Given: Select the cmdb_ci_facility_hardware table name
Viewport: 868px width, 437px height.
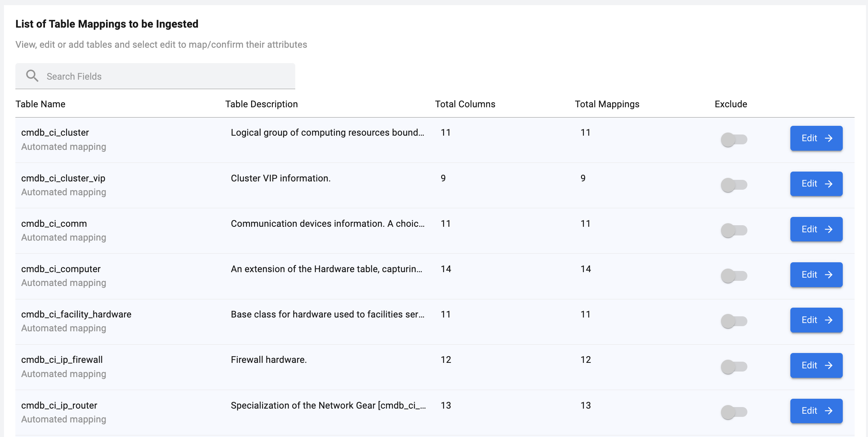Looking at the screenshot, I should (x=76, y=314).
